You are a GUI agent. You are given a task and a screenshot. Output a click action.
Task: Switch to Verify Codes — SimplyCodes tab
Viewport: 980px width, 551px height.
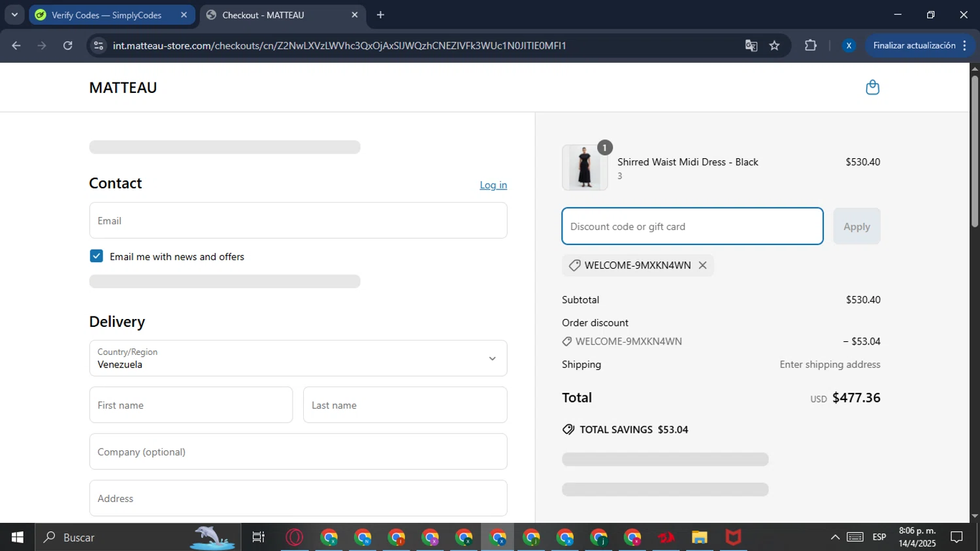point(106,15)
